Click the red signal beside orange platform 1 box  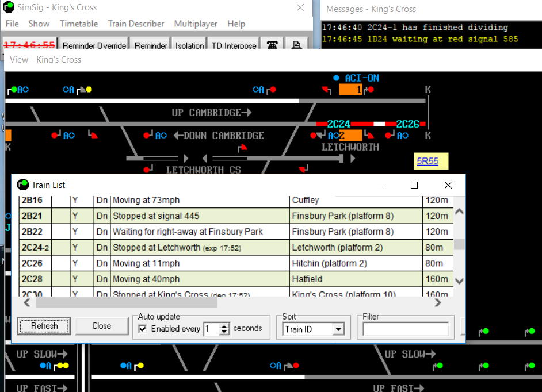(371, 90)
